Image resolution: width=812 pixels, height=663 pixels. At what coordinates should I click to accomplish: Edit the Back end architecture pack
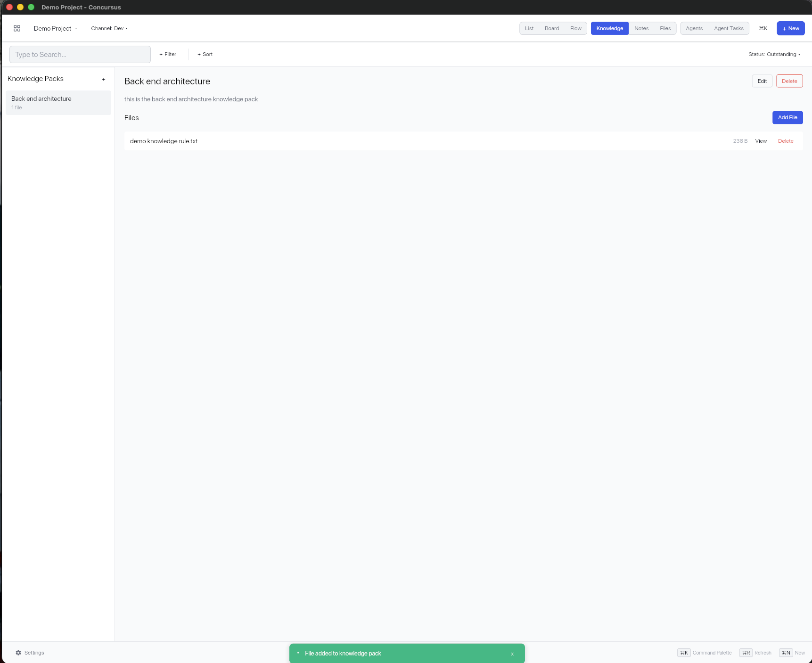click(x=762, y=81)
